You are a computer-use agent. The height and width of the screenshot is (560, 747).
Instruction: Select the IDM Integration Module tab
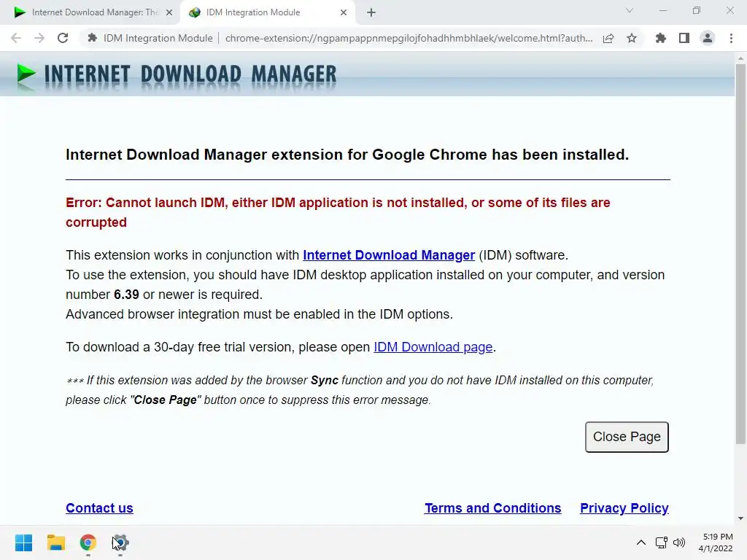[267, 12]
